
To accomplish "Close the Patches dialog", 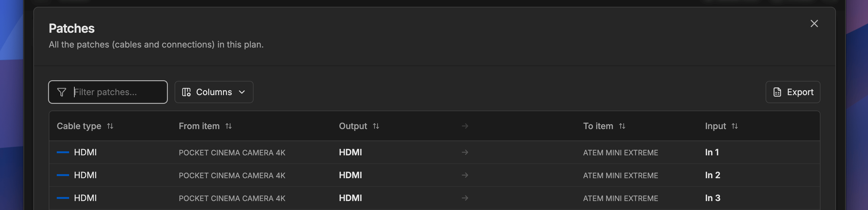I will (x=814, y=24).
